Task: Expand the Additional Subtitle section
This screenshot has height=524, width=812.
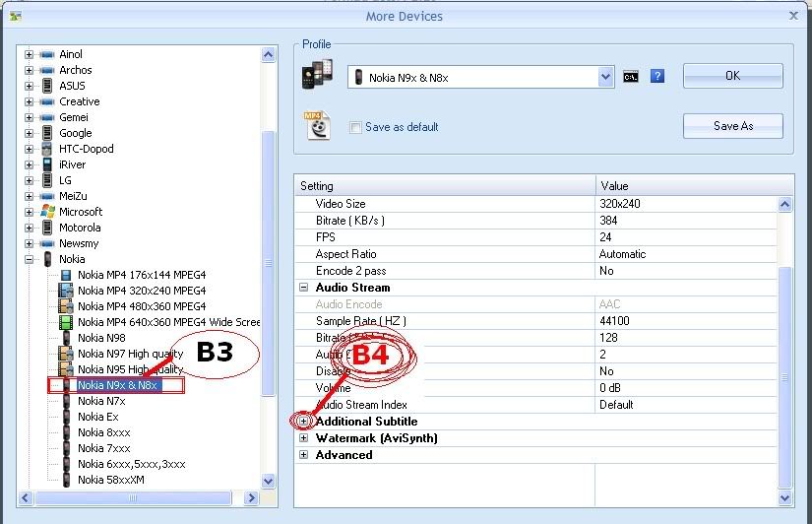Action: click(304, 422)
